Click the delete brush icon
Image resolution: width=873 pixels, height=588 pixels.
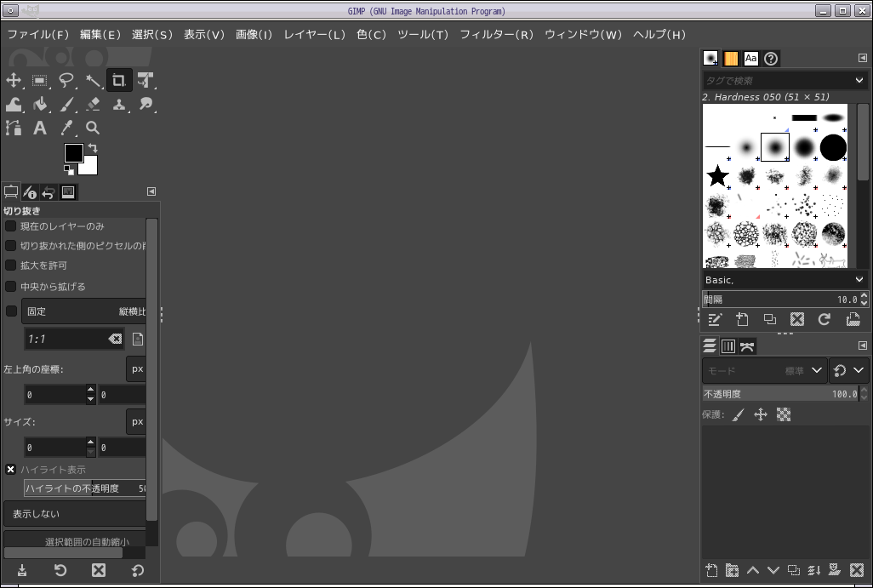pos(797,319)
